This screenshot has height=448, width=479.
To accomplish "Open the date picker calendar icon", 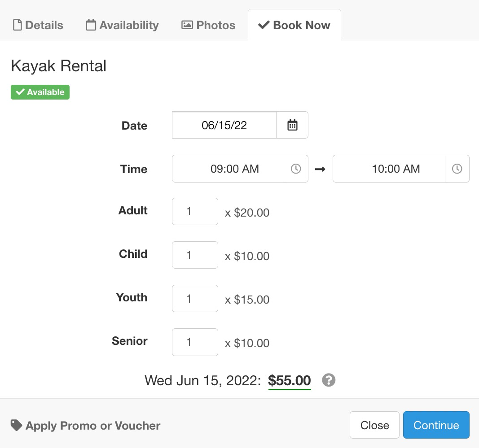I will pos(292,125).
